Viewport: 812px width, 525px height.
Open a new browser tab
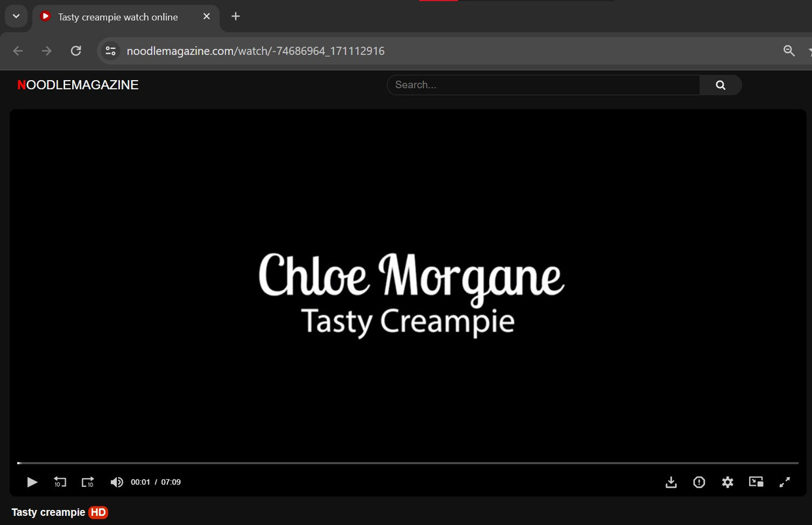tap(236, 16)
